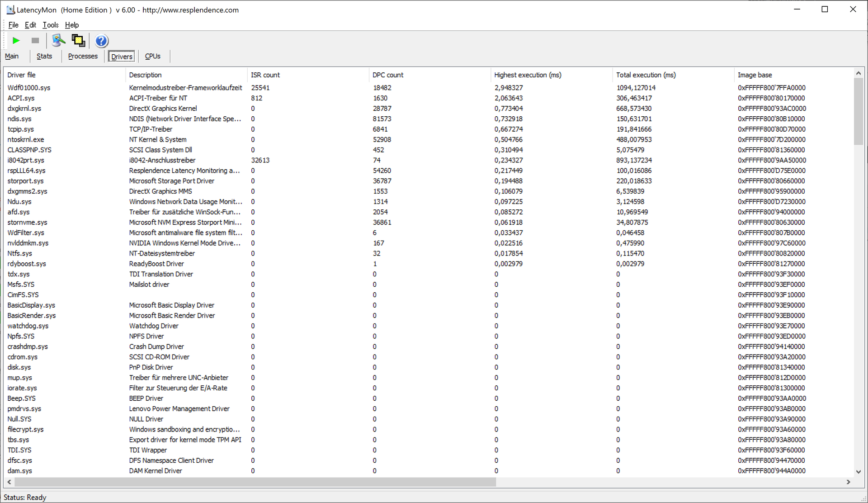Click the gray stop monitoring button
Image resolution: width=868 pixels, height=503 pixels.
(x=35, y=41)
